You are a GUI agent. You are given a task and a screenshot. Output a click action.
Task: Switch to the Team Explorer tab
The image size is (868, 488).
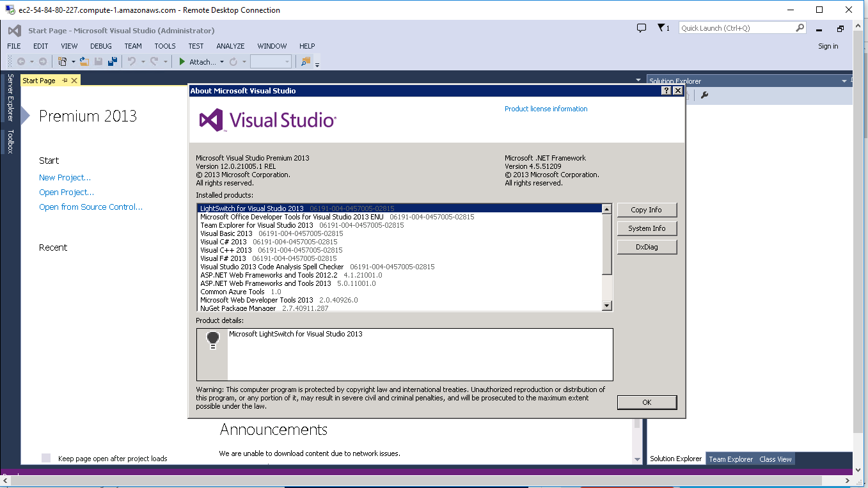click(x=730, y=459)
